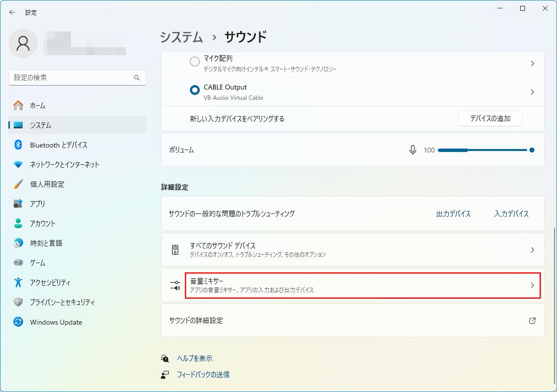The image size is (557, 392).
Task: Open すべてのサウンド デバイス chevron
Action: (x=532, y=250)
